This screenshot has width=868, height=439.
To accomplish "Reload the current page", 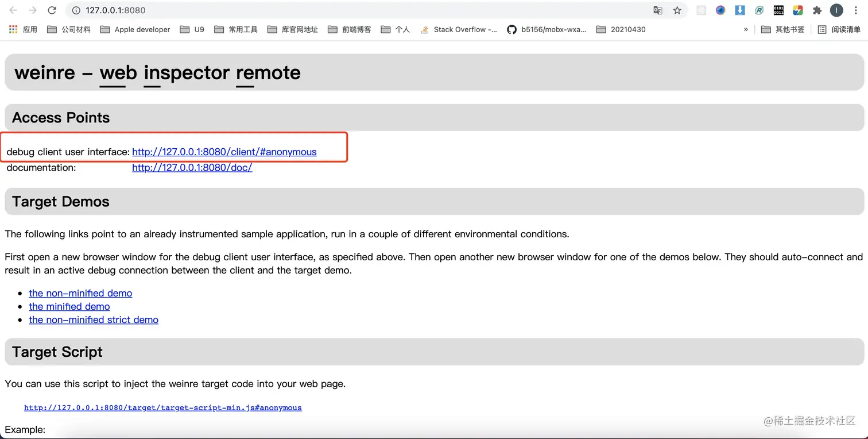I will click(52, 10).
